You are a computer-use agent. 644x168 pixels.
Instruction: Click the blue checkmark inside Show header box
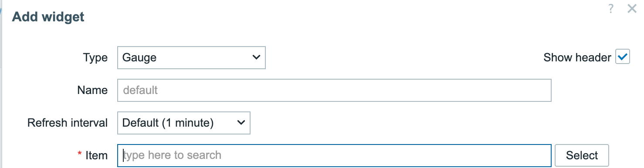coord(623,57)
